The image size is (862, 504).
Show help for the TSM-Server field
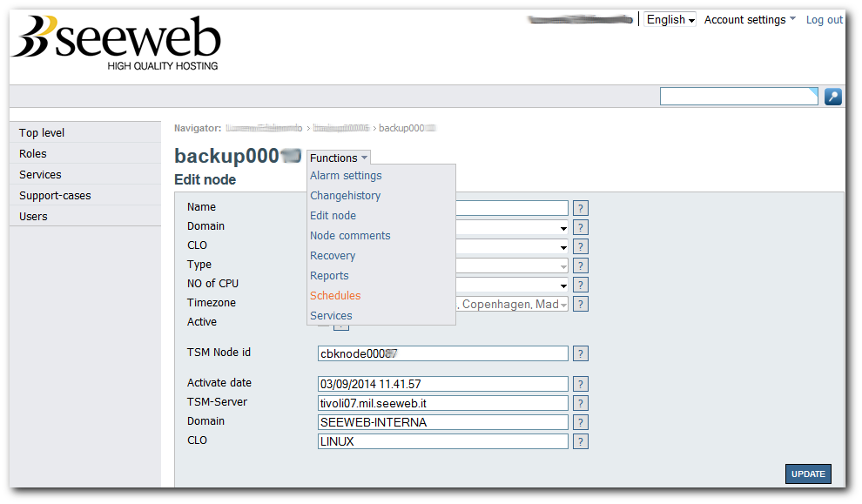581,403
